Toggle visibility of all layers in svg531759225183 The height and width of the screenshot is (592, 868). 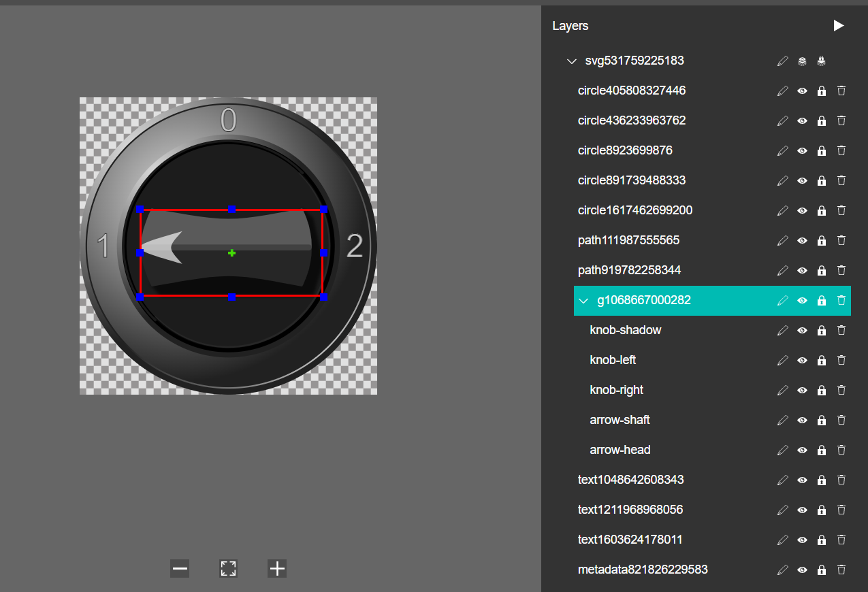coord(802,61)
